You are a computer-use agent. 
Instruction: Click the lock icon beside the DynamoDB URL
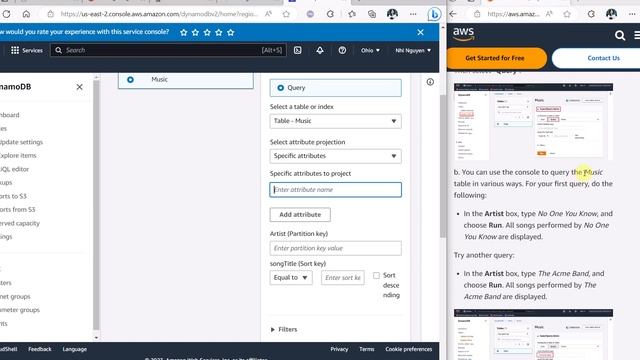[x=50, y=14]
